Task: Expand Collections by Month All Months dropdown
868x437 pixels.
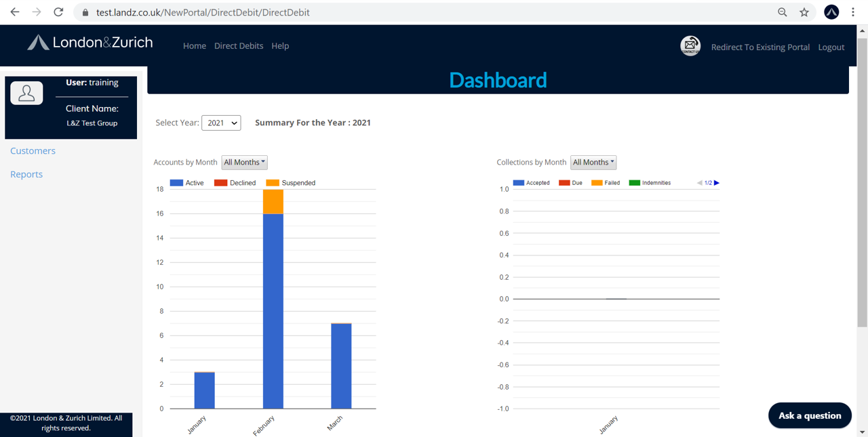Action: pos(593,163)
